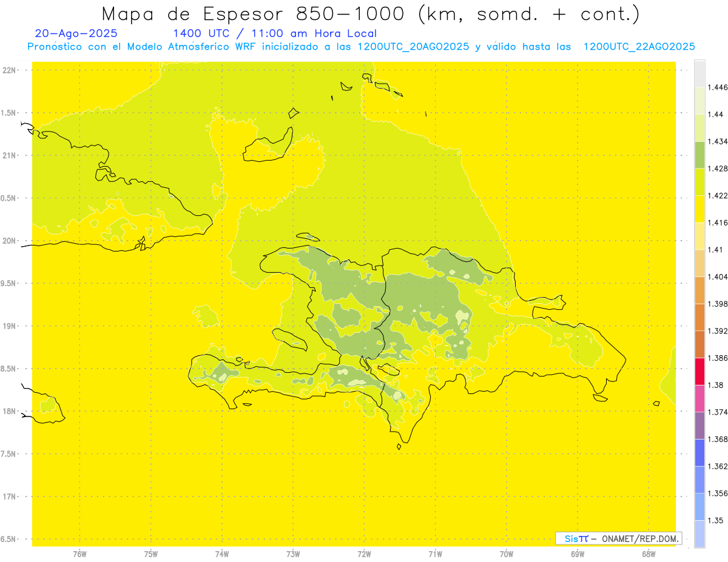Screen dimensions: 728x562
Task: Click the time text '1400 UTC / 11:00 am Hora Local'
Action: point(275,33)
